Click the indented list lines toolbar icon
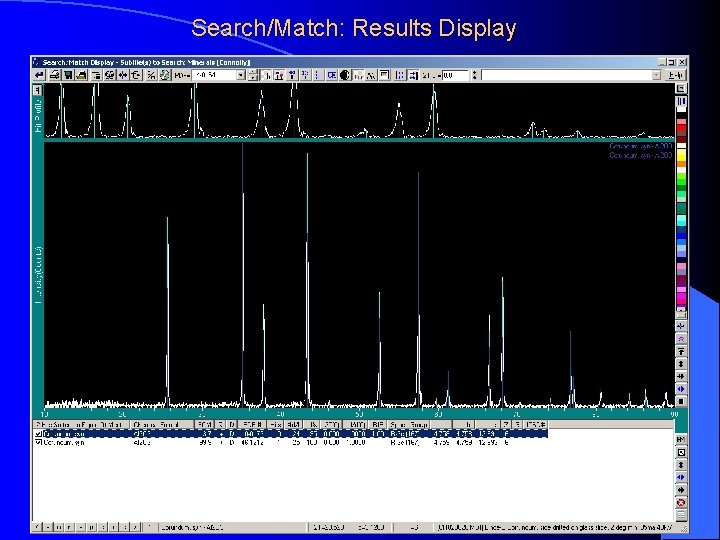 pyautogui.click(x=96, y=75)
